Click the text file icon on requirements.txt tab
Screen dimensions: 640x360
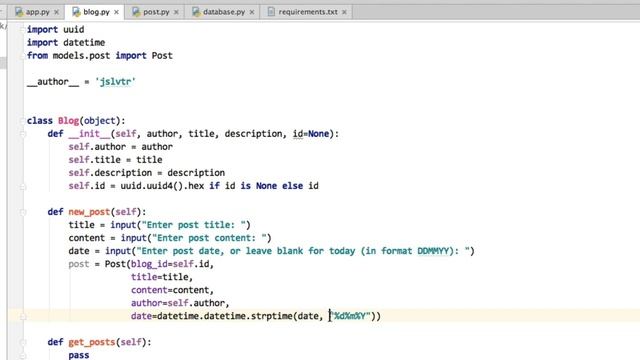coord(271,12)
